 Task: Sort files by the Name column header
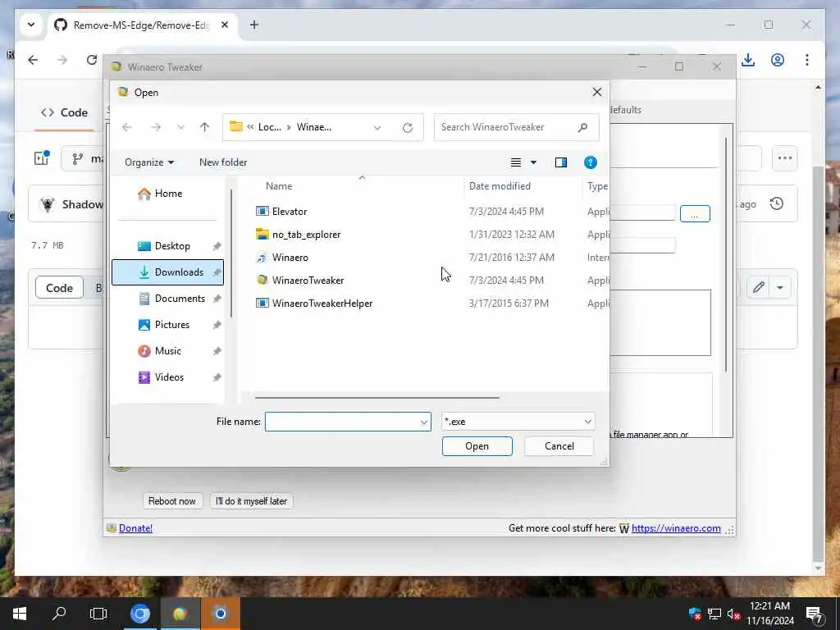coord(279,186)
